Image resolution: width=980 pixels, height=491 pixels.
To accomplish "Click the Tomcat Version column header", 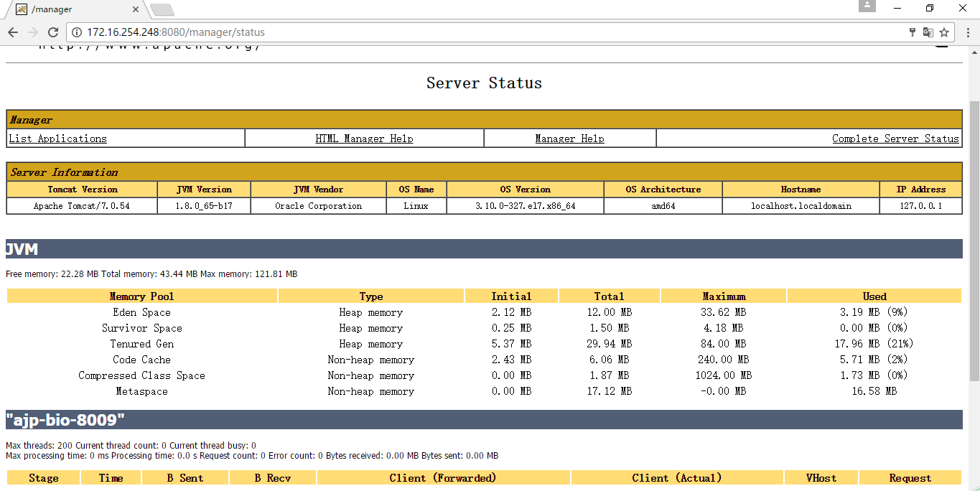I will (x=83, y=190).
